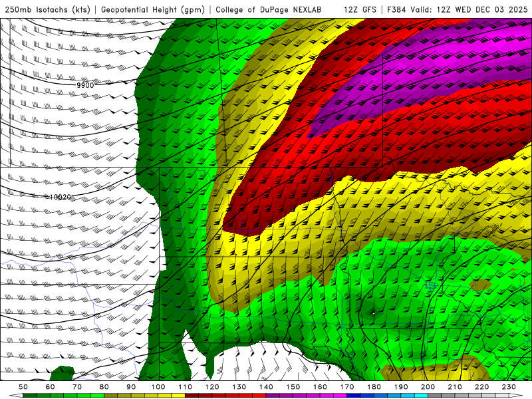Click the dark blue swatch just right of 170
Screen dimensions: 532x399
coord(354,396)
